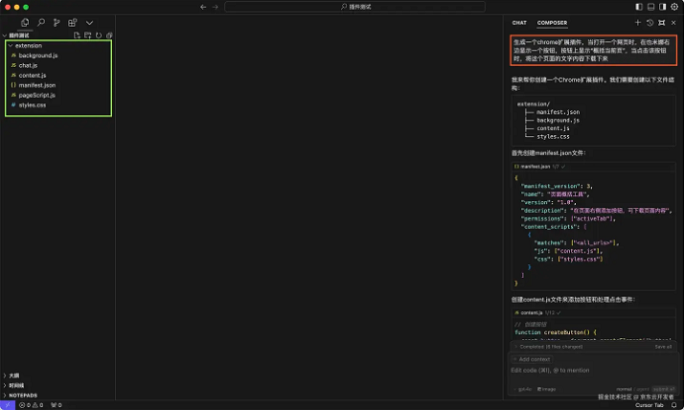Viewport: 686px width, 410px height.
Task: Start a new composer with plus icon
Action: point(638,22)
